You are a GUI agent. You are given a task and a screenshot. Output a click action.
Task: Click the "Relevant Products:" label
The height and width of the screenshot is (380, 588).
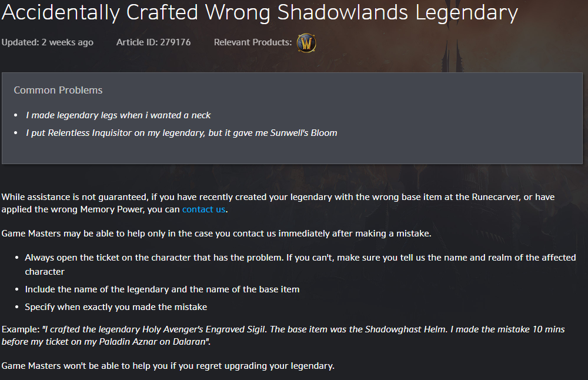click(253, 42)
